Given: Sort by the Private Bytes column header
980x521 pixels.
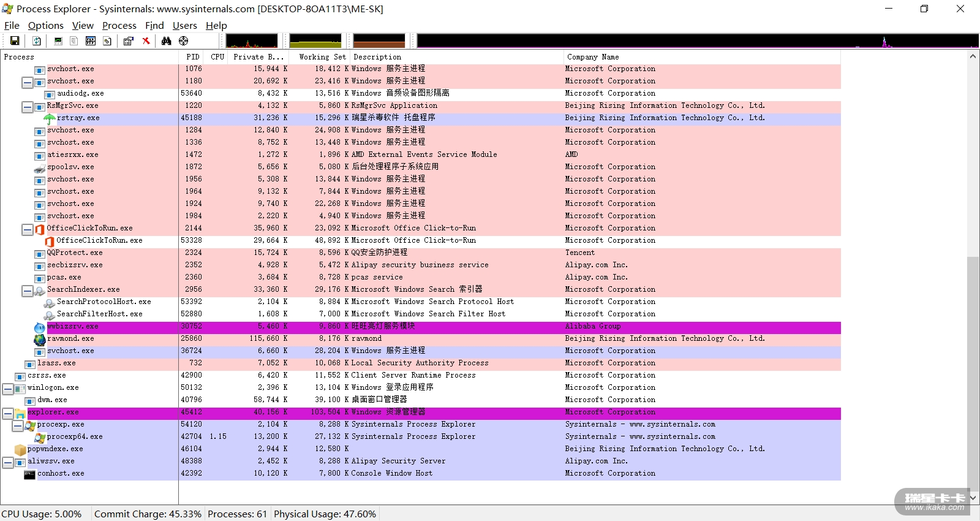Looking at the screenshot, I should pos(258,57).
